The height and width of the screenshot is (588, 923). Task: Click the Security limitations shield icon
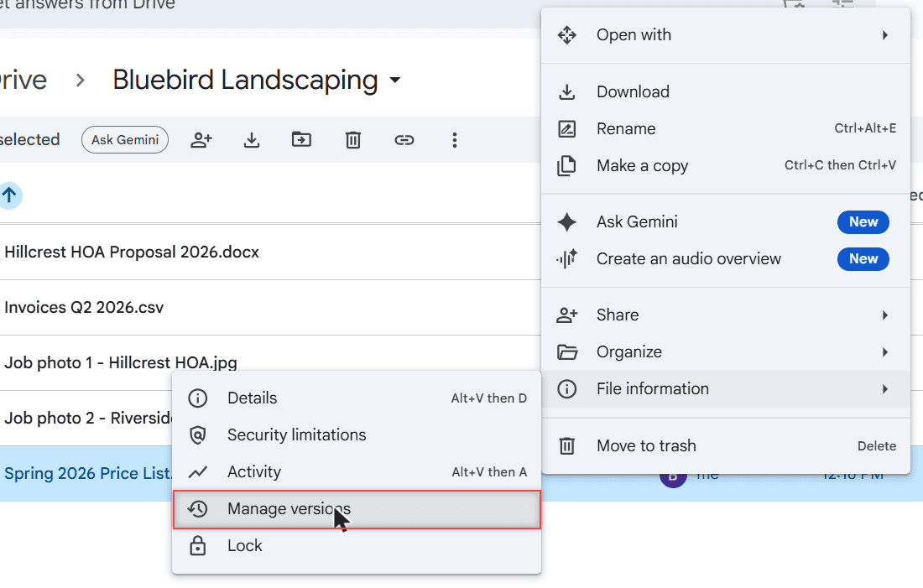pyautogui.click(x=198, y=435)
